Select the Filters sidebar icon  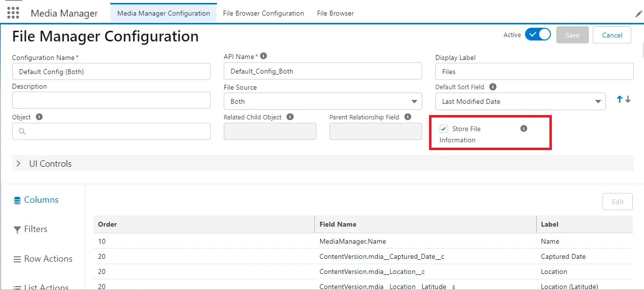16,229
